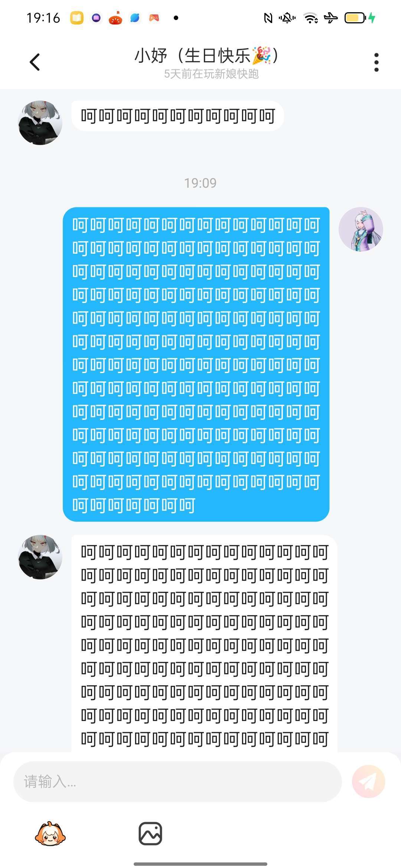Open the three-dot more options menu

(376, 62)
